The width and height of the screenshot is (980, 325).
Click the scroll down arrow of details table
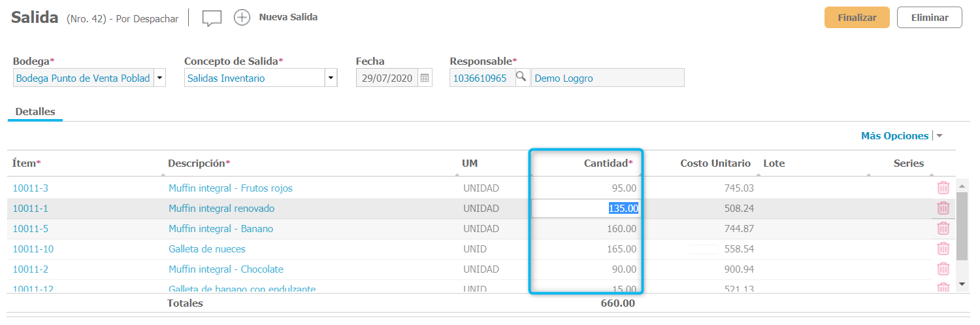pos(961,284)
